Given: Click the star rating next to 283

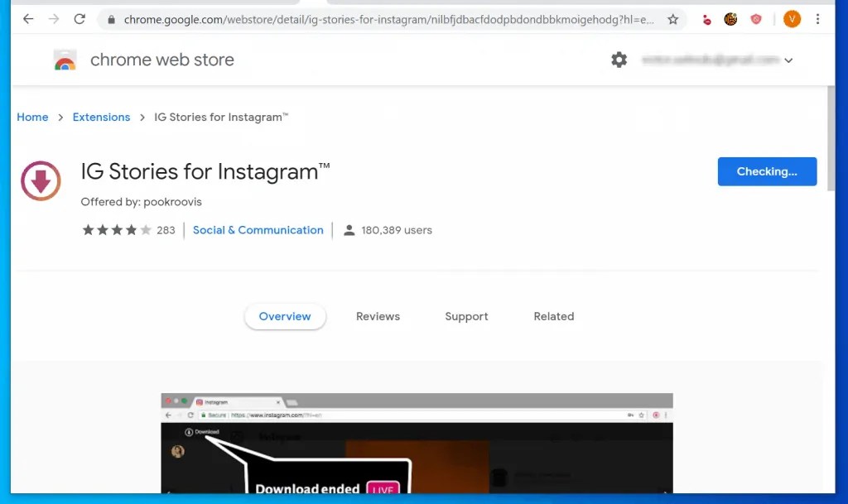Looking at the screenshot, I should [115, 230].
